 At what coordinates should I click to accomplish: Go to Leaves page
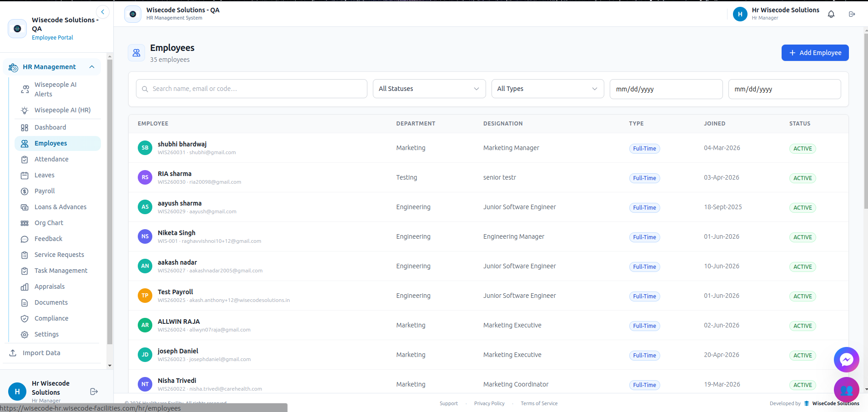[58, 175]
